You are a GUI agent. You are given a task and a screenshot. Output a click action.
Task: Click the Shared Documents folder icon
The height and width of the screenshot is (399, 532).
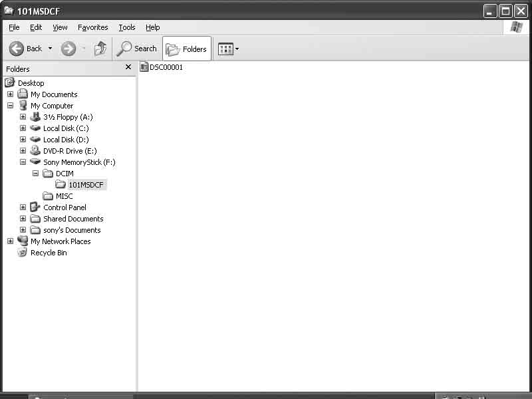(35, 219)
